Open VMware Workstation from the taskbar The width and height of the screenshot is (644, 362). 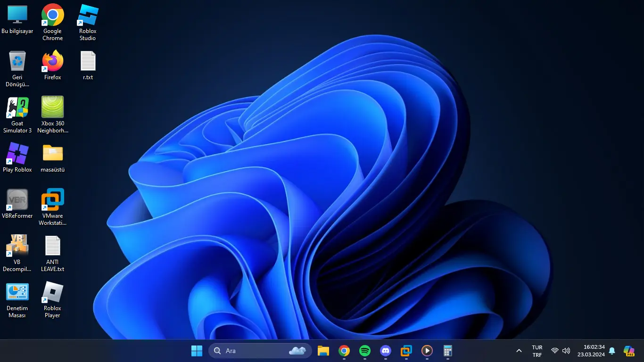(406, 351)
